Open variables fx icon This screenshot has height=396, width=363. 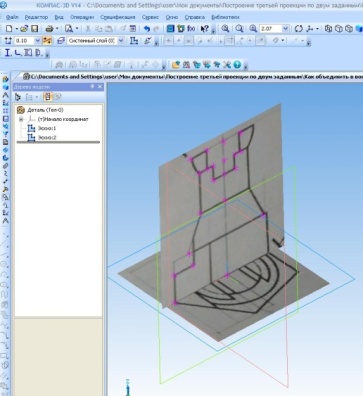click(x=191, y=29)
